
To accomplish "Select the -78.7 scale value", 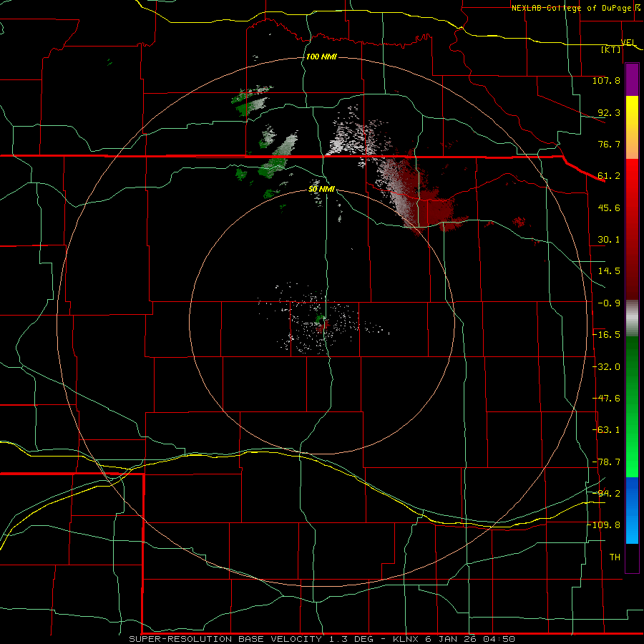I will pos(606,462).
